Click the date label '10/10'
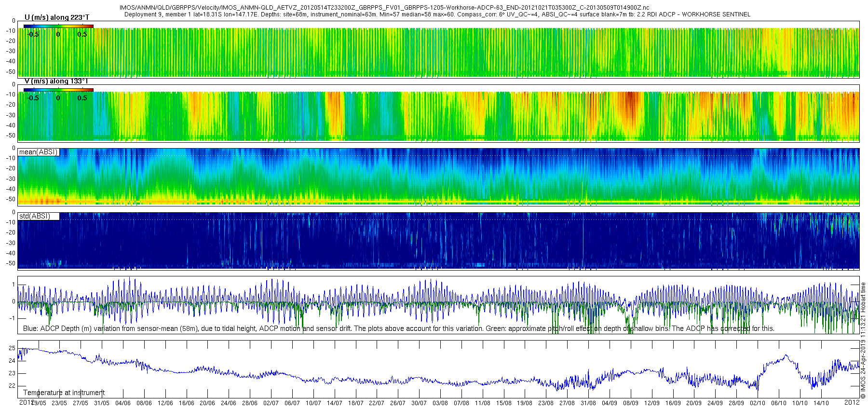This screenshot has height=410, width=868. (800, 403)
